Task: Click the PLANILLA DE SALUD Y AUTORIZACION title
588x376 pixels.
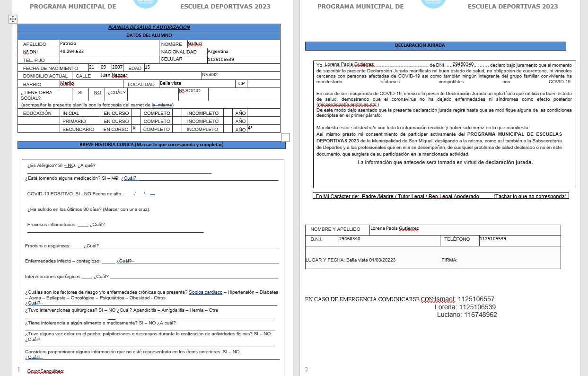Action: click(149, 27)
